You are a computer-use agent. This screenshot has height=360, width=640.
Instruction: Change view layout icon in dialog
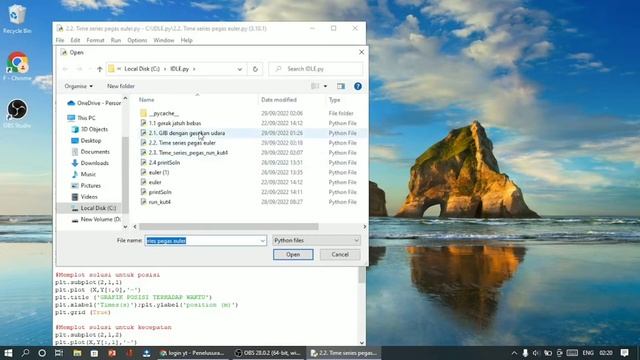[315, 86]
